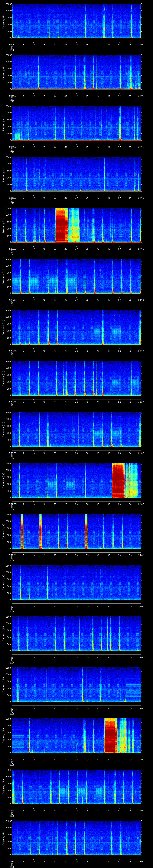
Task: Select the 27:00 end time label
Action: coord(141,249)
